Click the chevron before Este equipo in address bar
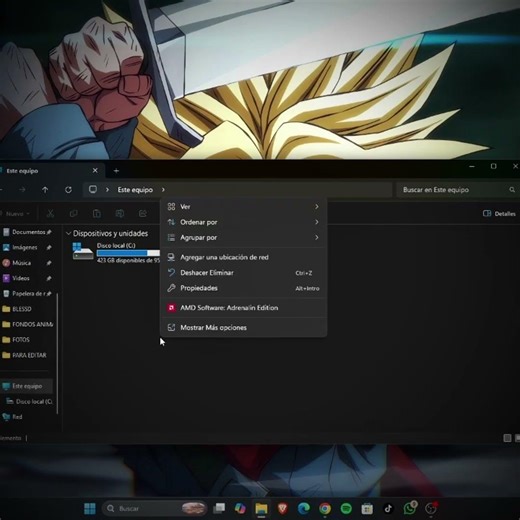Image resolution: width=520 pixels, height=520 pixels. tap(107, 190)
